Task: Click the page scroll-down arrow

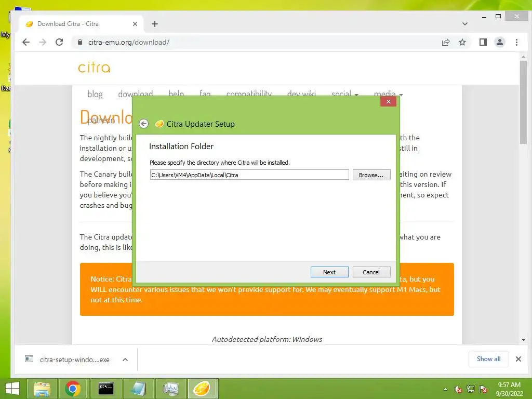Action: pos(524,340)
